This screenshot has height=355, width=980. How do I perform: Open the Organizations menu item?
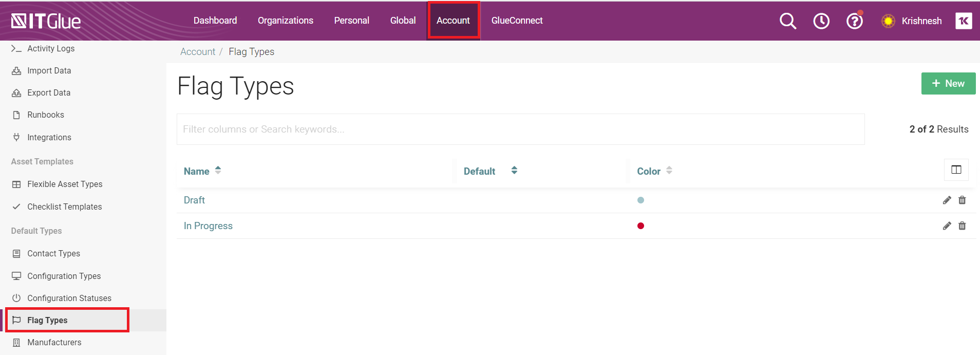285,21
